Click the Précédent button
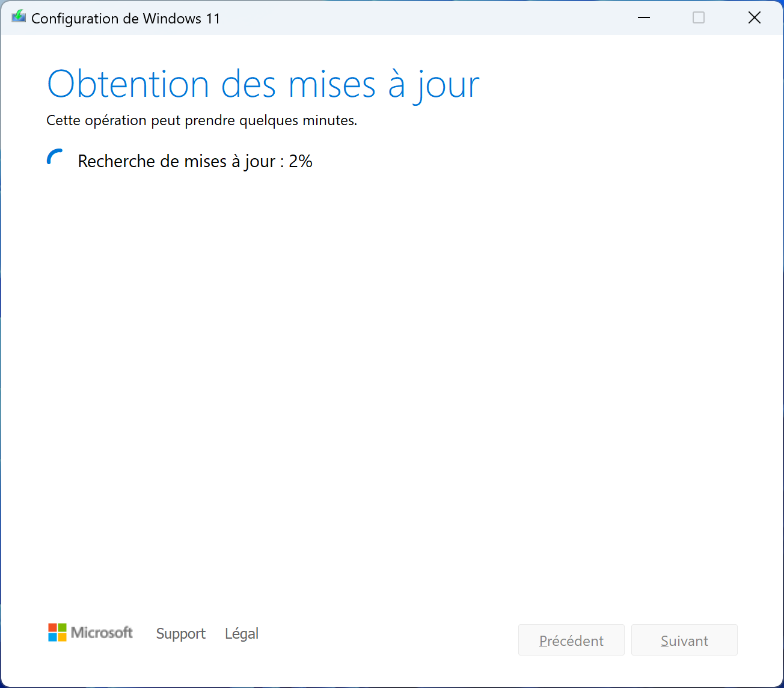 [x=571, y=640]
